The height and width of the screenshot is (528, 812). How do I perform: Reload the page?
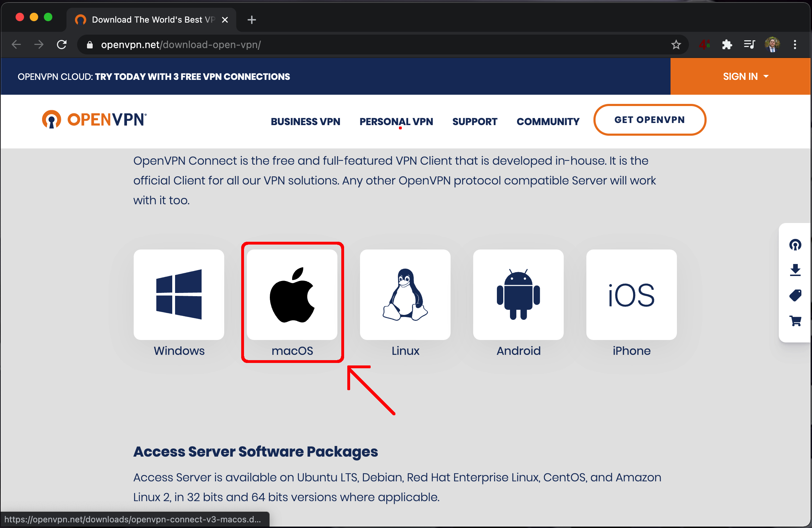pyautogui.click(x=62, y=45)
